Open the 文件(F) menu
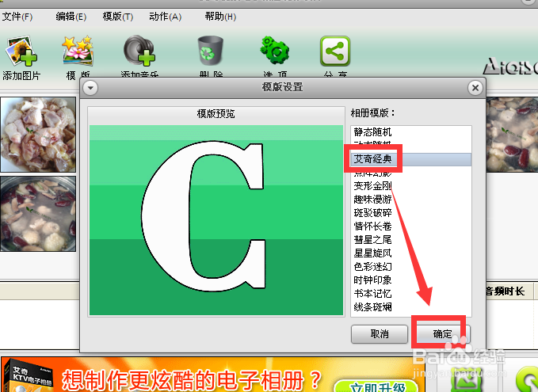538x392 pixels. click(x=17, y=17)
